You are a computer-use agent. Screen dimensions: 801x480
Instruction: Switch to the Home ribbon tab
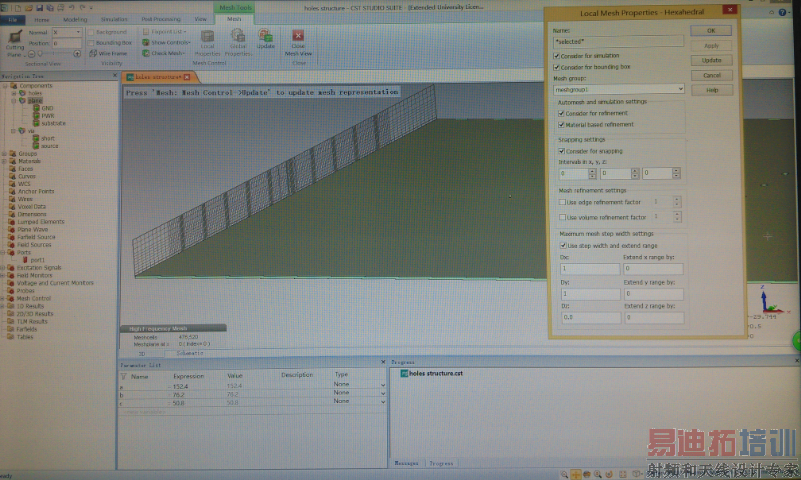[x=42, y=20]
